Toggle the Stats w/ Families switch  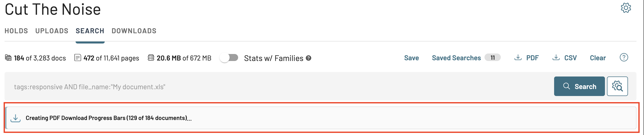tap(229, 58)
